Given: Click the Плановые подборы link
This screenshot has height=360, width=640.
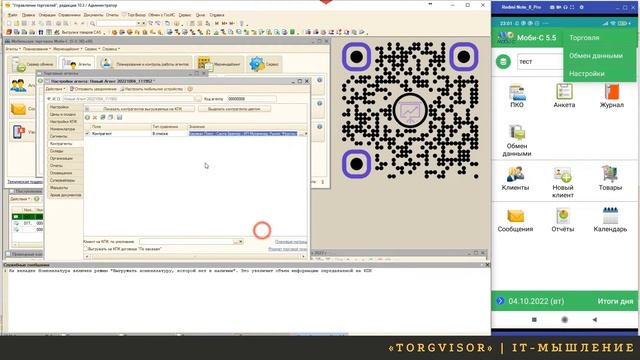Looking at the screenshot, I should (291, 242).
